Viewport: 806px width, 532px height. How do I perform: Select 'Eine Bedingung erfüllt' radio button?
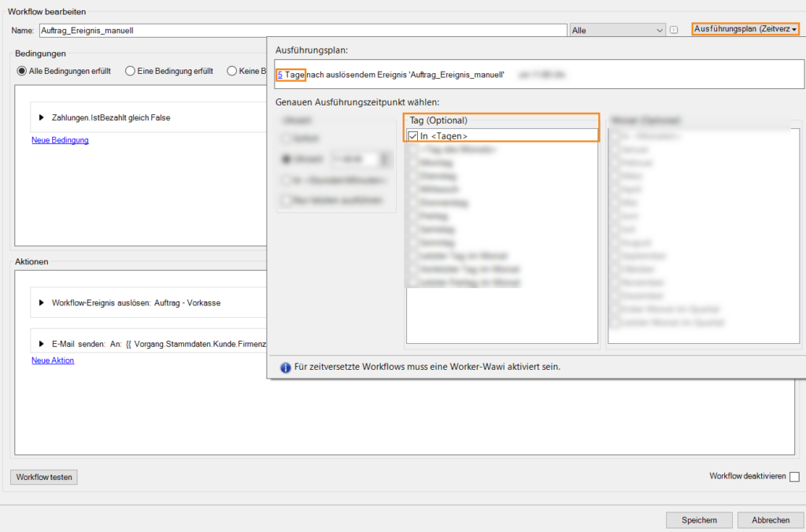click(x=131, y=71)
